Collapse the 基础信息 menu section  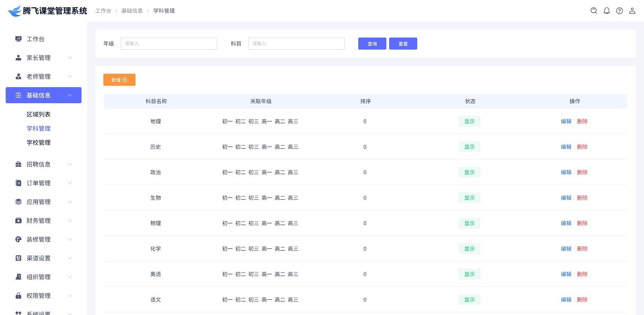click(x=70, y=95)
